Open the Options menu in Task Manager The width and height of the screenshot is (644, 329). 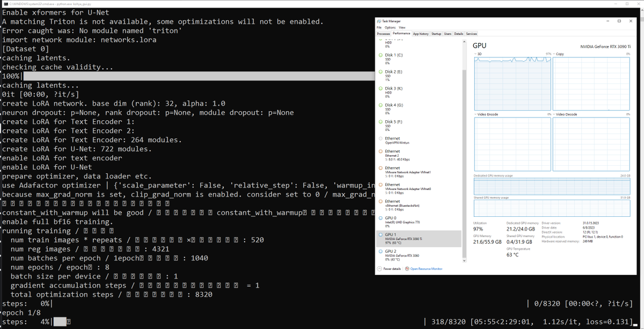click(390, 27)
